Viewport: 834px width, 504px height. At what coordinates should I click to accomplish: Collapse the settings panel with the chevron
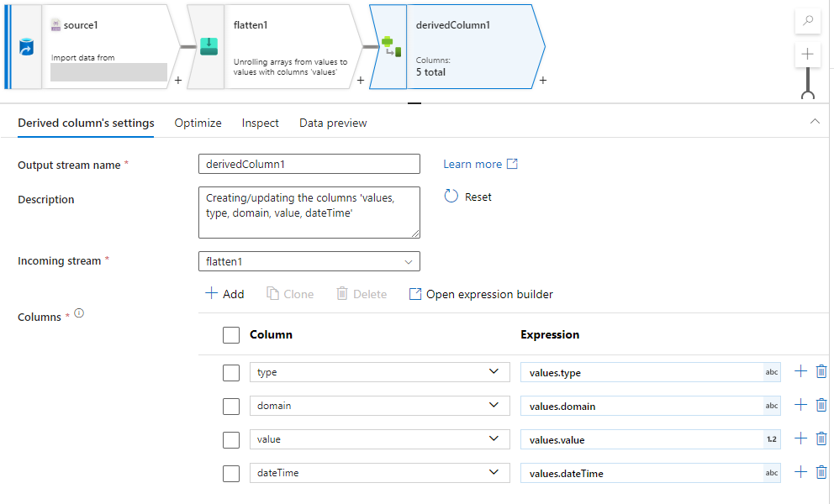(814, 122)
